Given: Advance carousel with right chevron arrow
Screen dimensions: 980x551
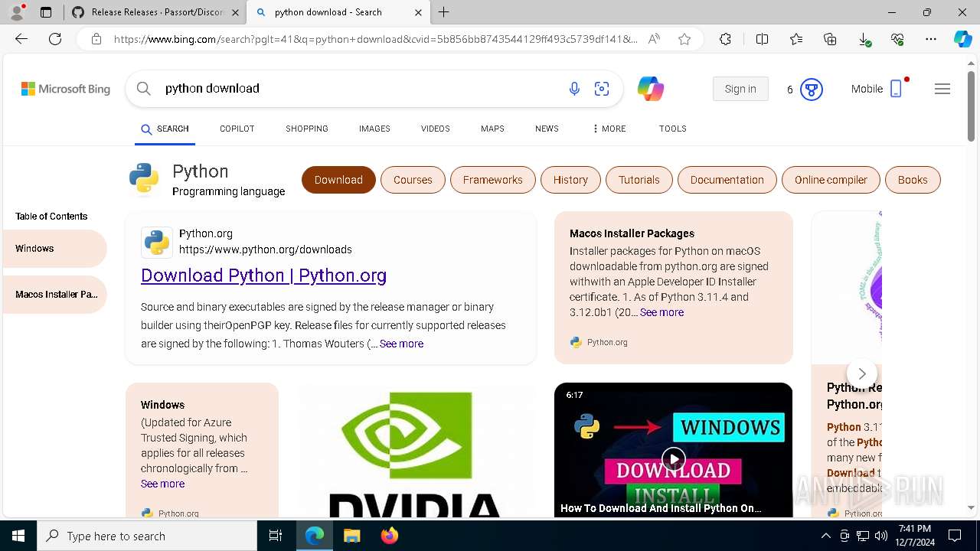Looking at the screenshot, I should pyautogui.click(x=862, y=373).
